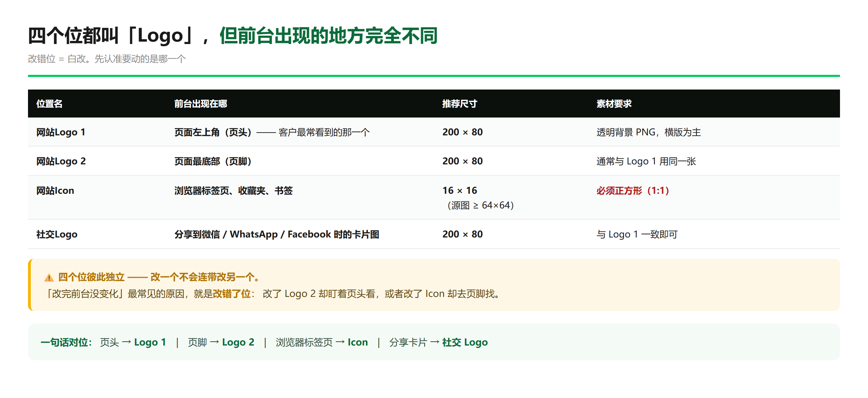Click the subtitle 改错位 = 白改
868x398 pixels.
(57, 59)
